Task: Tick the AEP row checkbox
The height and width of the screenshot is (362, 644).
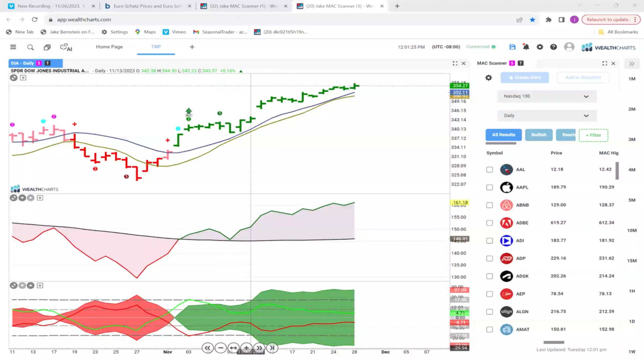Action: coord(490,294)
